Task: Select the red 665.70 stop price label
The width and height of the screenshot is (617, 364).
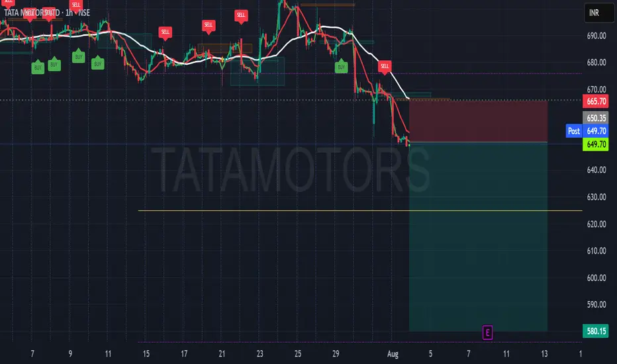Action: (596, 101)
